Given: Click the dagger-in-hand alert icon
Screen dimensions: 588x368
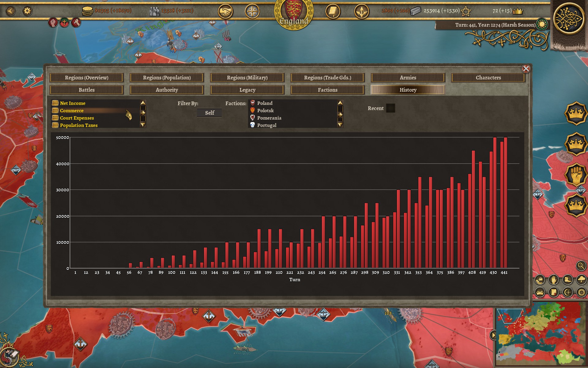Looking at the screenshot, I should point(76,22).
